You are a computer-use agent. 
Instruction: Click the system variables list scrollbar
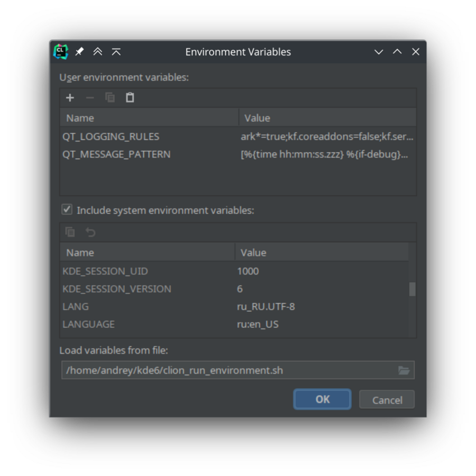click(412, 289)
